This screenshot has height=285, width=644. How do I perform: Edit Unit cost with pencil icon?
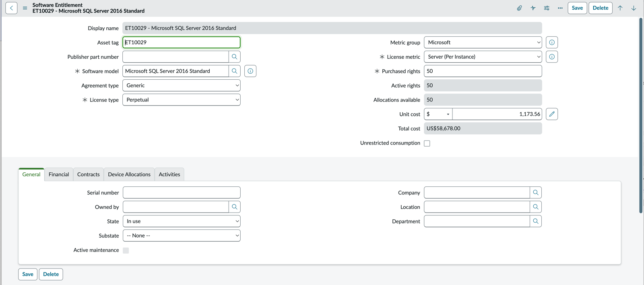[552, 114]
